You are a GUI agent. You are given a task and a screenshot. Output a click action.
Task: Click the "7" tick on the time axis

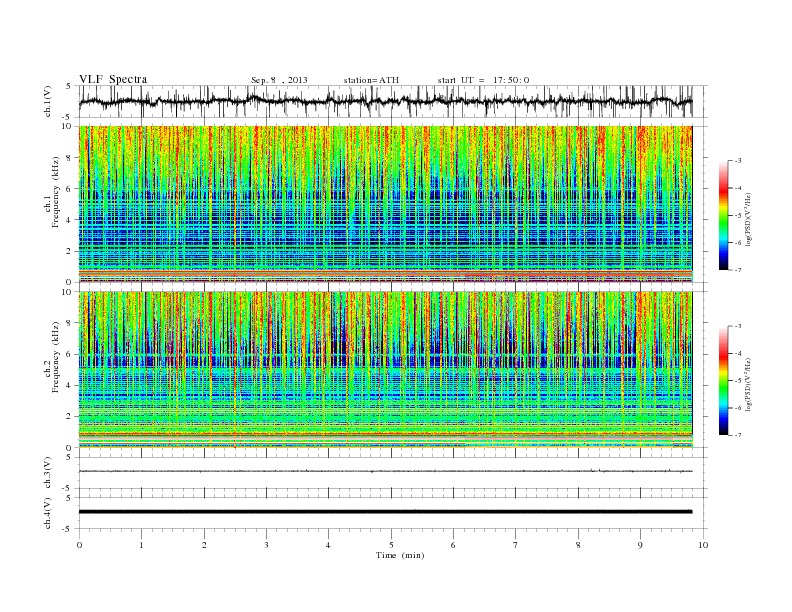[516, 545]
